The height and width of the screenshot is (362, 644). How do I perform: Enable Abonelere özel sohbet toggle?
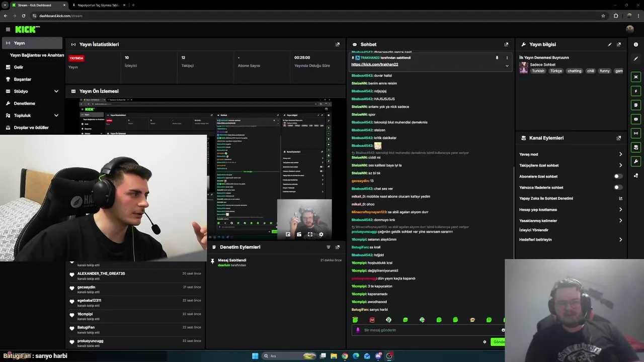(x=618, y=176)
